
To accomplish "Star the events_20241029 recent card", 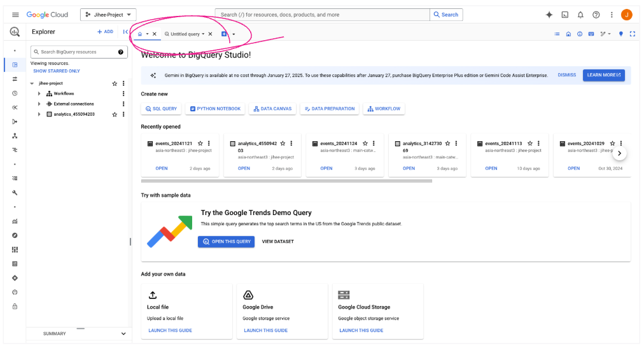I will click(x=612, y=144).
